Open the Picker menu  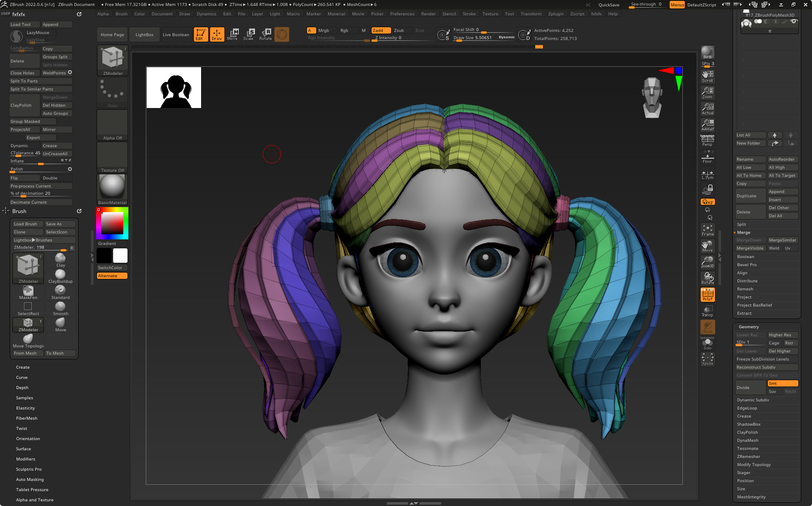tap(377, 14)
